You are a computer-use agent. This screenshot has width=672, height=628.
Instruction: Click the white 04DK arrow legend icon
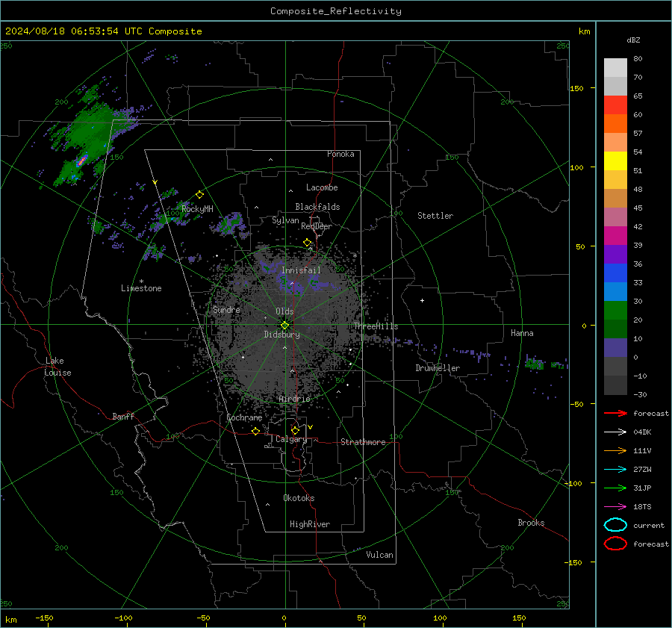pos(615,432)
